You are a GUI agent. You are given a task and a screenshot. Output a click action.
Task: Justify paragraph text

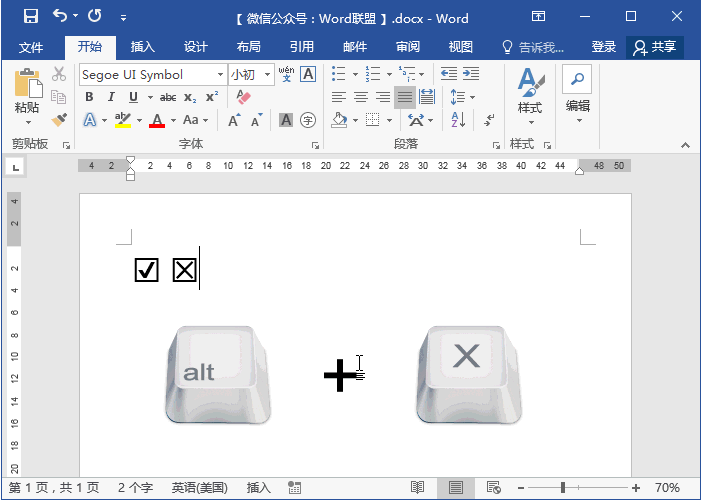pos(405,97)
